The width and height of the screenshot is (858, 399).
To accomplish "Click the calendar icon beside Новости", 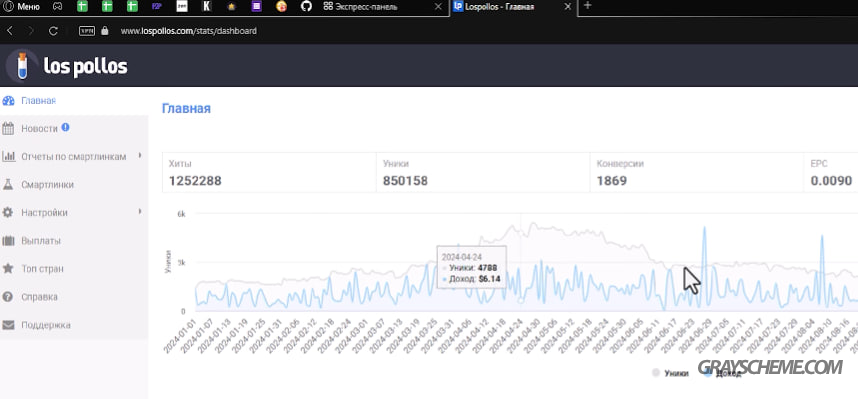I will (8, 129).
